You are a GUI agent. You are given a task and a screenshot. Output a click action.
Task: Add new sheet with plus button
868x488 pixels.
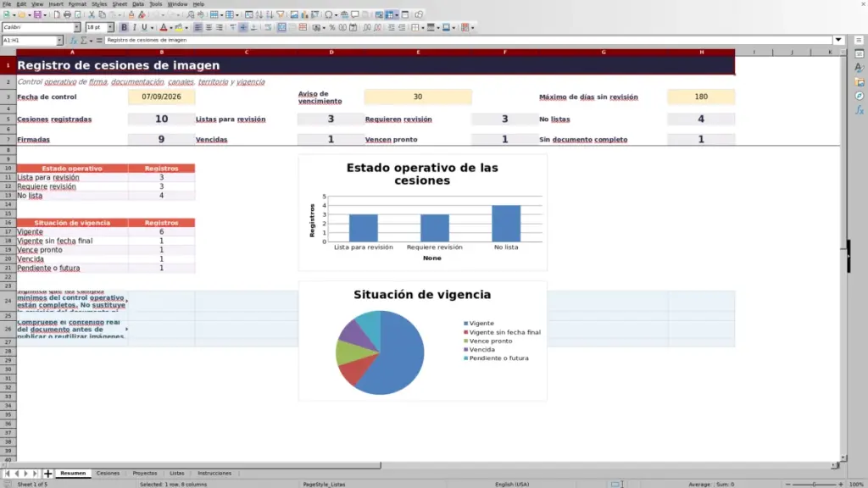coord(47,474)
